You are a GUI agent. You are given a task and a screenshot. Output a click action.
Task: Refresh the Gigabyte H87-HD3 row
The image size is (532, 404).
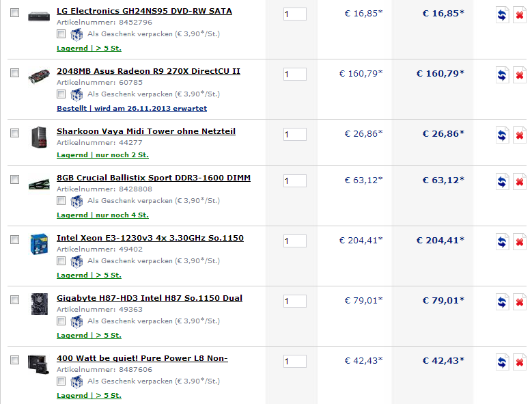tap(502, 303)
